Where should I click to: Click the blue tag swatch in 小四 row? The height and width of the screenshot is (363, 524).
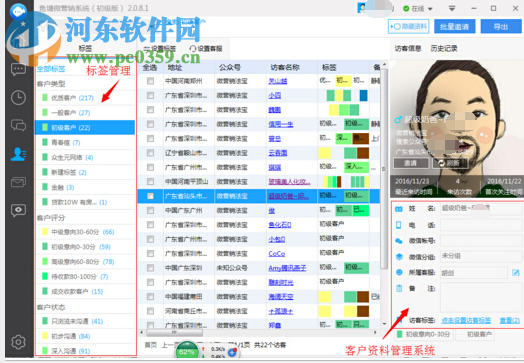coord(363,96)
